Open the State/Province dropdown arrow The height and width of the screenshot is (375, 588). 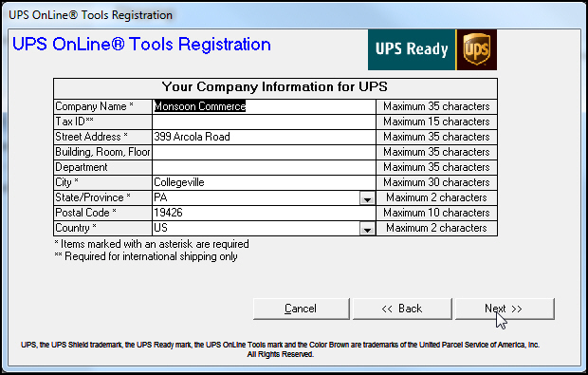pyautogui.click(x=367, y=198)
